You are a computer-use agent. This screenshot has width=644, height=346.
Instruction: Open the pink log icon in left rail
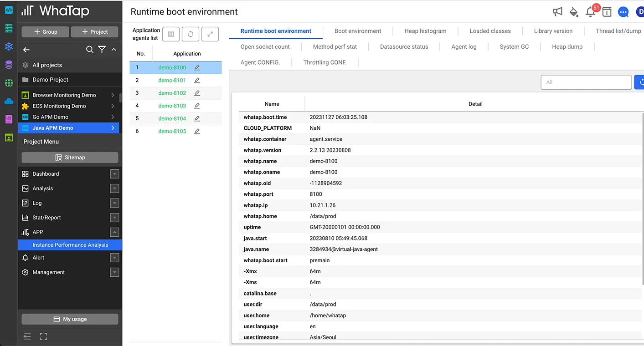click(9, 119)
